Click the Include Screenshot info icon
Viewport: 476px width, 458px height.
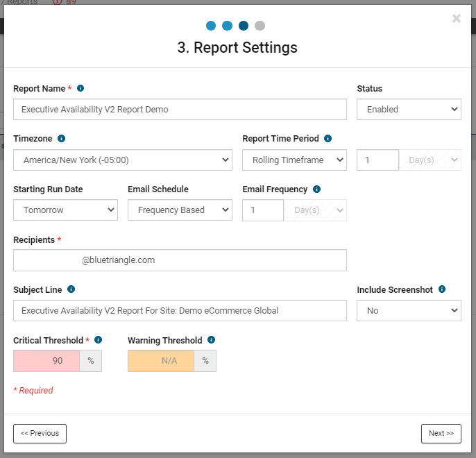tap(442, 289)
